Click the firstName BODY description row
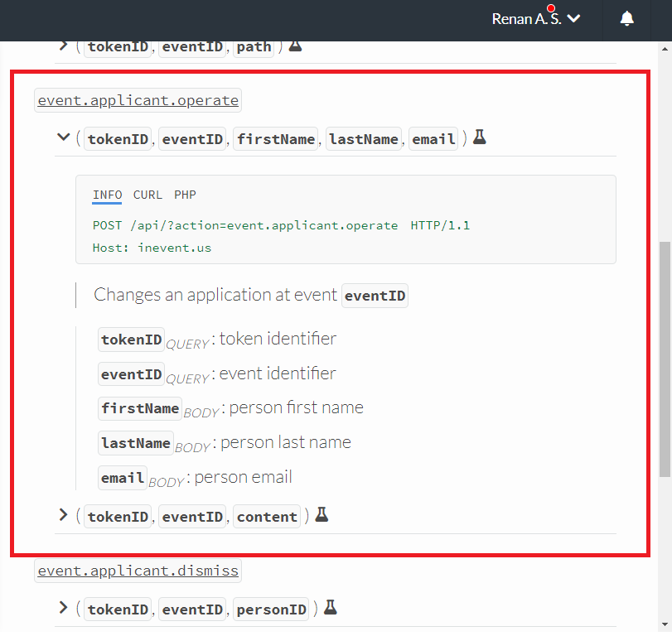The width and height of the screenshot is (672, 636). 231,408
